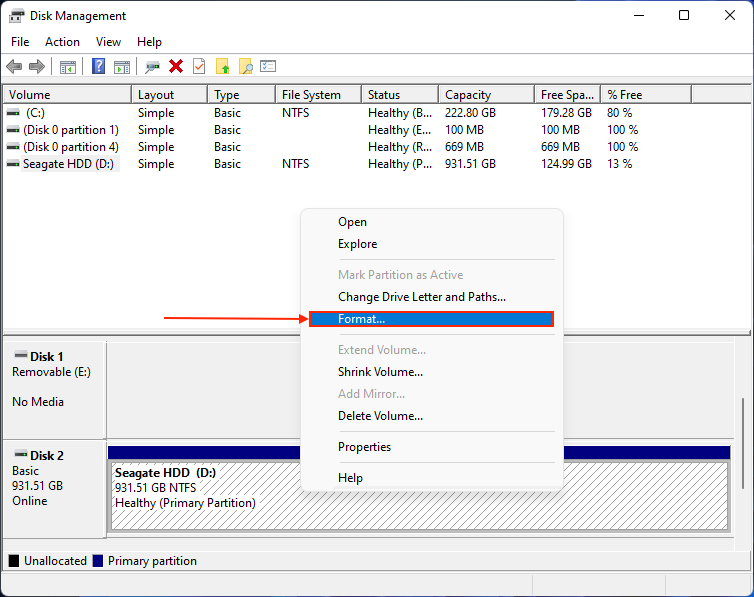Screen dimensions: 754x597
Task: Open the Help menu in menu bar
Action: (149, 42)
